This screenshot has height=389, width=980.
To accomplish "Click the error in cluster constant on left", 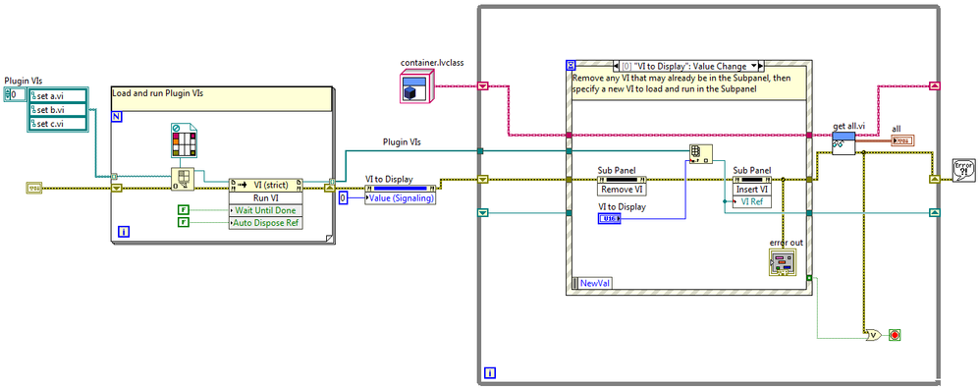I will click(x=33, y=188).
